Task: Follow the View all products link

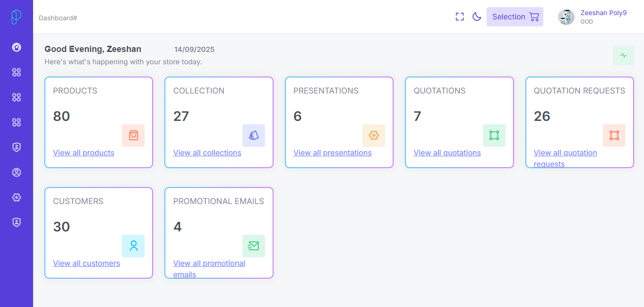Action: 84,153
